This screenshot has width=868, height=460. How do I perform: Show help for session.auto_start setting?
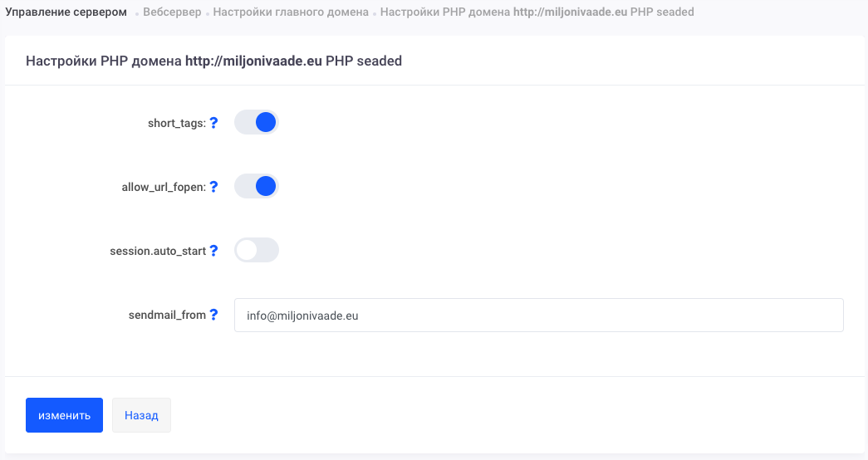click(213, 250)
